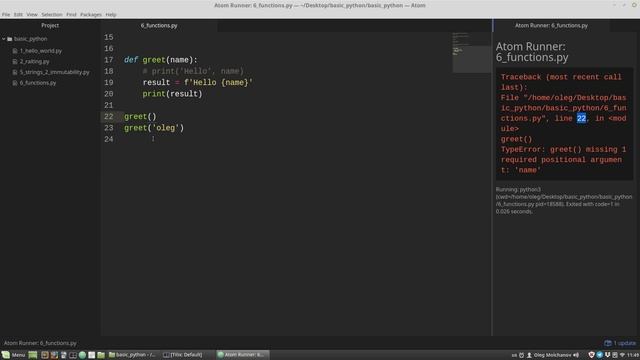The width and height of the screenshot is (640, 360).
Task: Select the Project panel header
Action: pyautogui.click(x=50, y=25)
